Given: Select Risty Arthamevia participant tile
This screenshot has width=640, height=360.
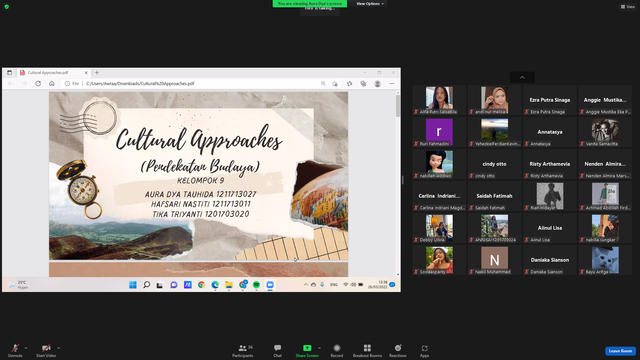Looking at the screenshot, I should 550,164.
